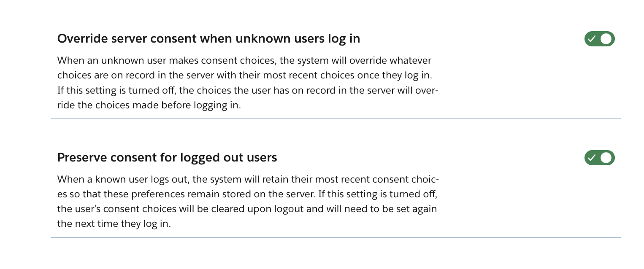The image size is (644, 269).
Task: Click the first line of the top description text
Action: (x=244, y=60)
